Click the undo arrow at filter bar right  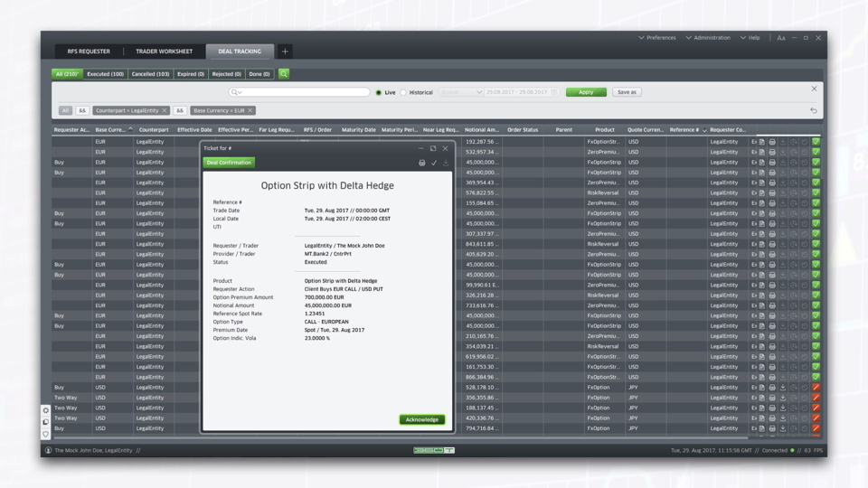coord(813,110)
